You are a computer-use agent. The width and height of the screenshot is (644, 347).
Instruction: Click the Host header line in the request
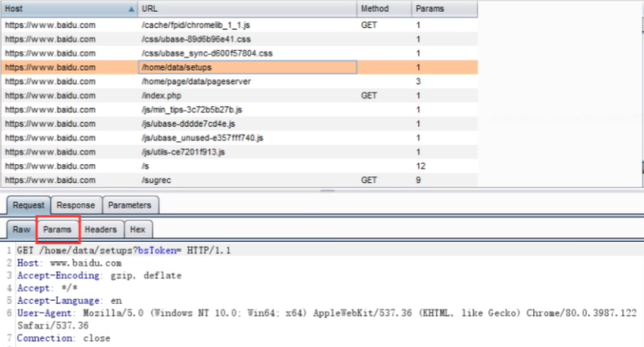coord(69,263)
